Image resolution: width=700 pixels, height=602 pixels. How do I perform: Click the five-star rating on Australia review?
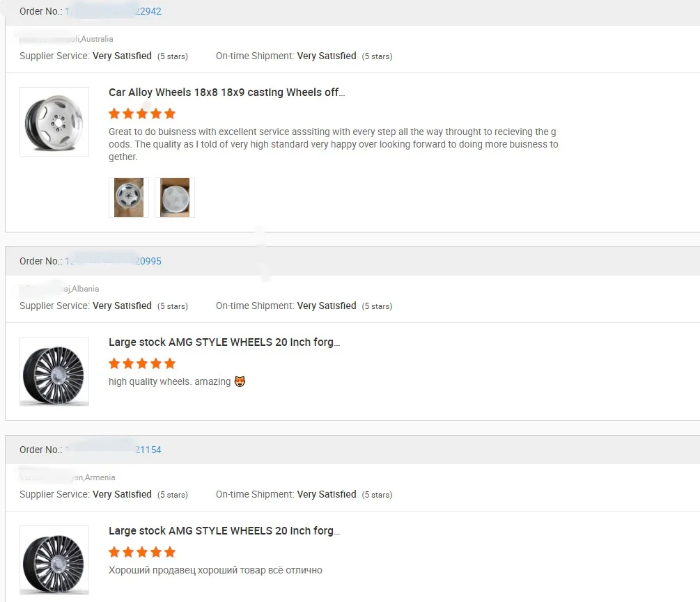pyautogui.click(x=142, y=113)
